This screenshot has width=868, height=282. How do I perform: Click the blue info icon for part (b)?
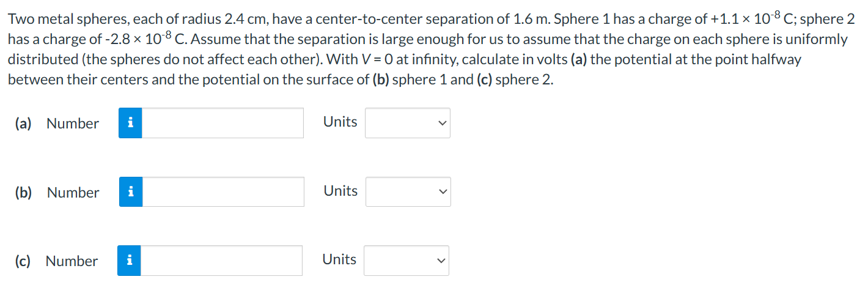(x=130, y=192)
